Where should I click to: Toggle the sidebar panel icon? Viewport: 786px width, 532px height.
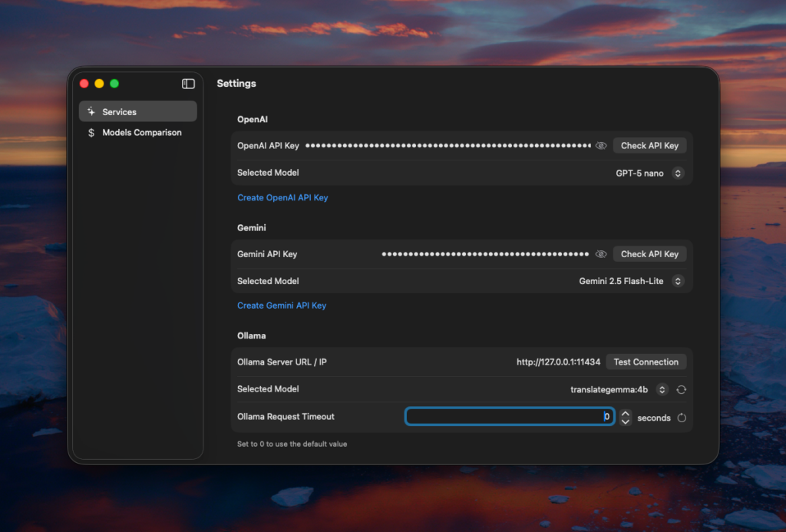pyautogui.click(x=188, y=84)
